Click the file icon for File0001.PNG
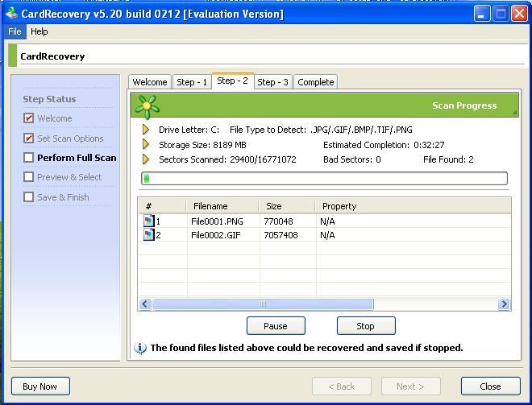 [148, 221]
